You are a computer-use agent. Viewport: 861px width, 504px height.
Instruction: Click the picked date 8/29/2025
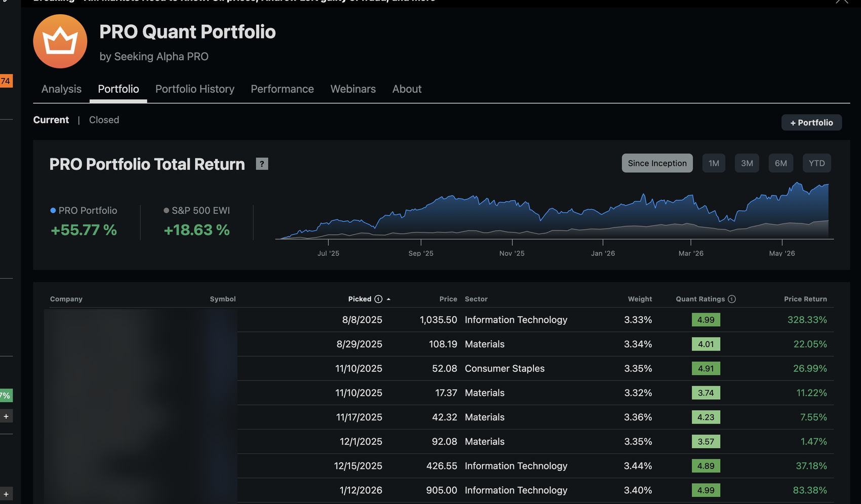(359, 344)
